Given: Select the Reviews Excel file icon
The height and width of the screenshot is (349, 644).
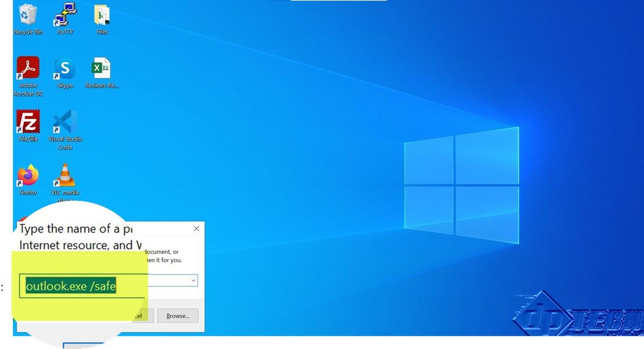Looking at the screenshot, I should coord(101,69).
